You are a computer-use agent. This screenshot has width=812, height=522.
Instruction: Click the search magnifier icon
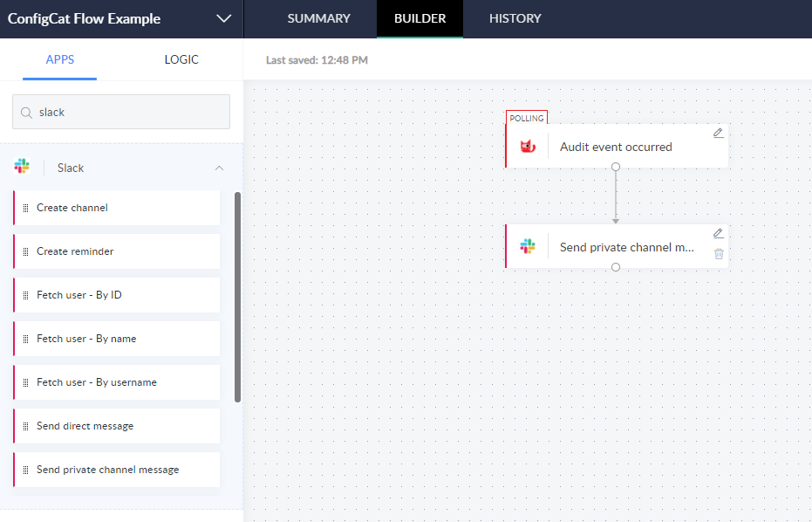pos(27,112)
